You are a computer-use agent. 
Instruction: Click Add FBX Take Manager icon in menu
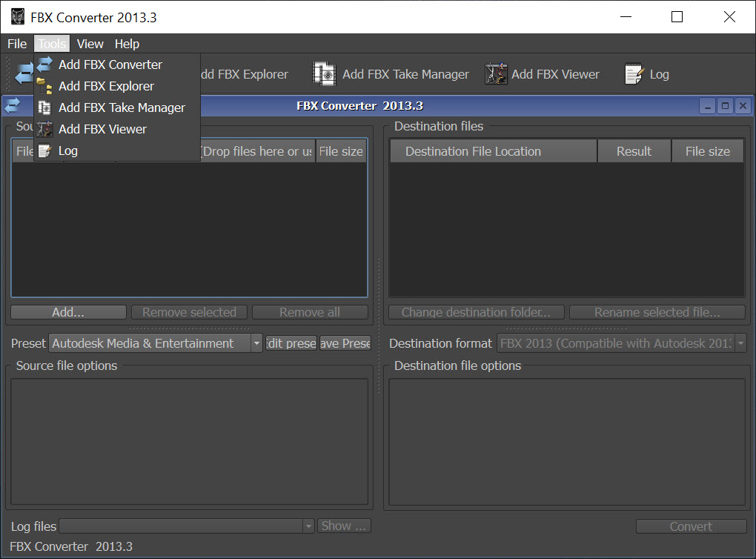click(x=44, y=107)
